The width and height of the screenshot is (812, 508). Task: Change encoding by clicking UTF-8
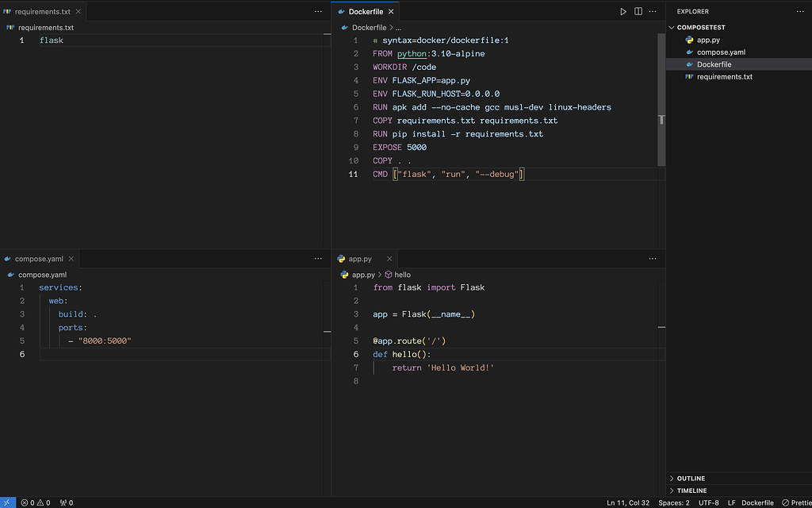pyautogui.click(x=707, y=502)
